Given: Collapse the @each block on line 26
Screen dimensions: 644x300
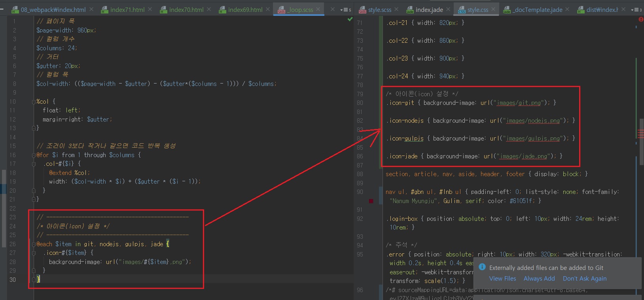Looking at the screenshot, I should 34,244.
